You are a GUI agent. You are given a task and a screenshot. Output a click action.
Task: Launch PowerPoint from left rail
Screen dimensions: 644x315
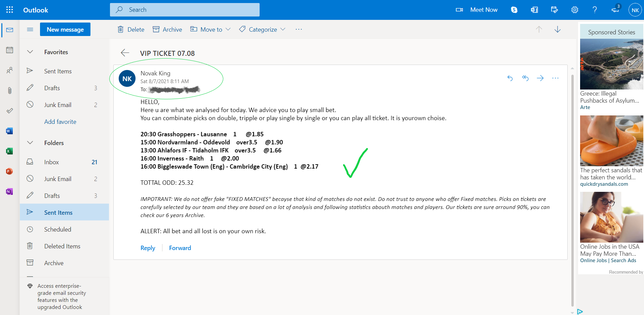coord(9,171)
